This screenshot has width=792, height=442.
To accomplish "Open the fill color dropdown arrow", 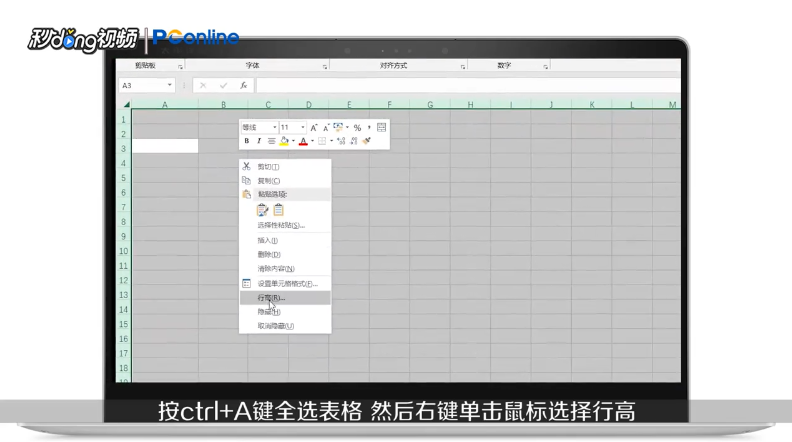I will [293, 141].
